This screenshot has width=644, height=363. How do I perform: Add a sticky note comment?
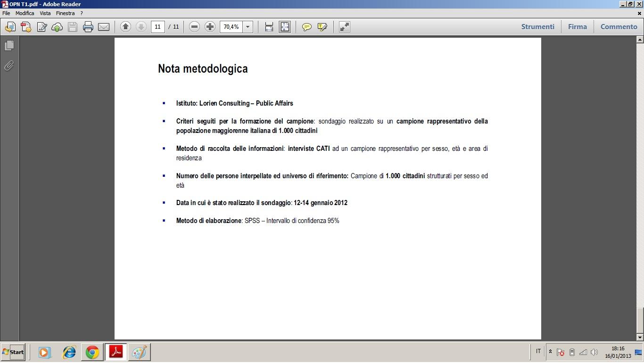pyautogui.click(x=307, y=27)
